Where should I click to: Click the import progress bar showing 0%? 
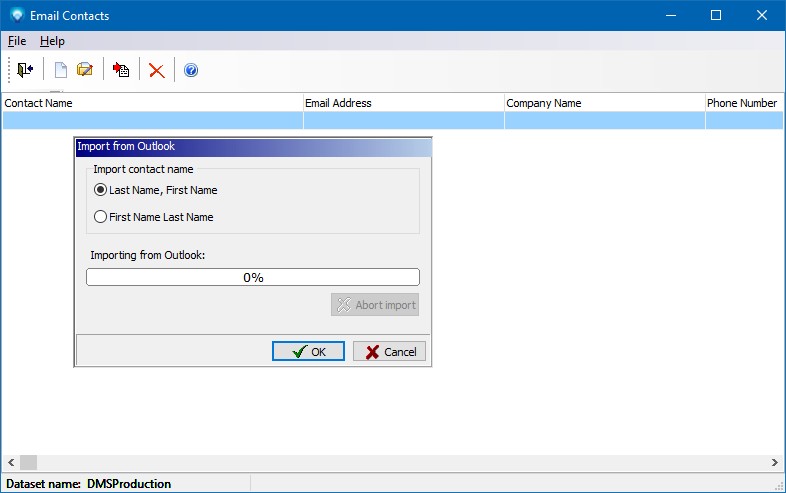(x=253, y=277)
